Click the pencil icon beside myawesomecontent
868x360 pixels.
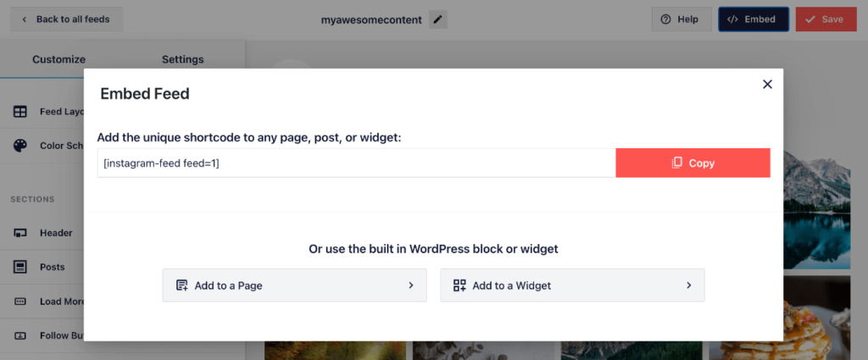coord(438,20)
